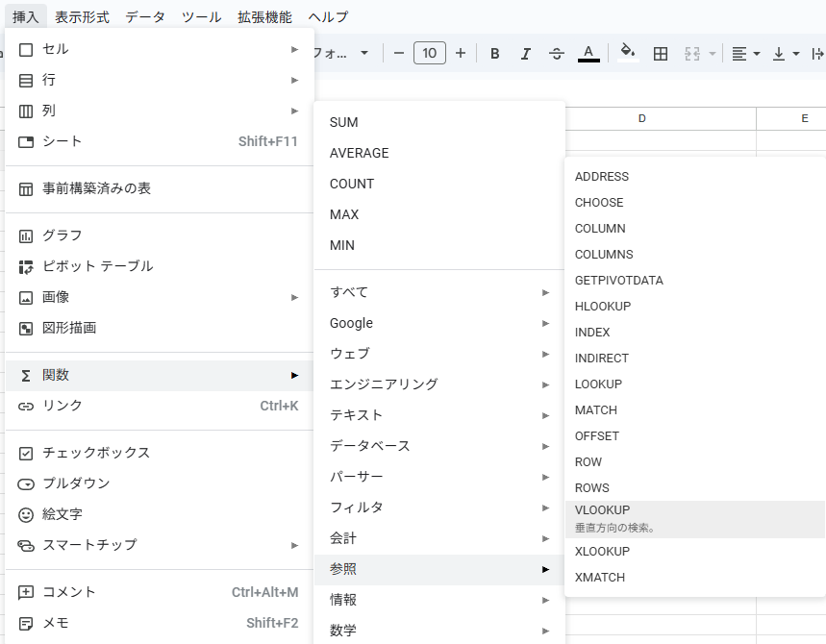This screenshot has height=644, width=826.
Task: Open the 拡張機能 menu
Action: point(264,17)
